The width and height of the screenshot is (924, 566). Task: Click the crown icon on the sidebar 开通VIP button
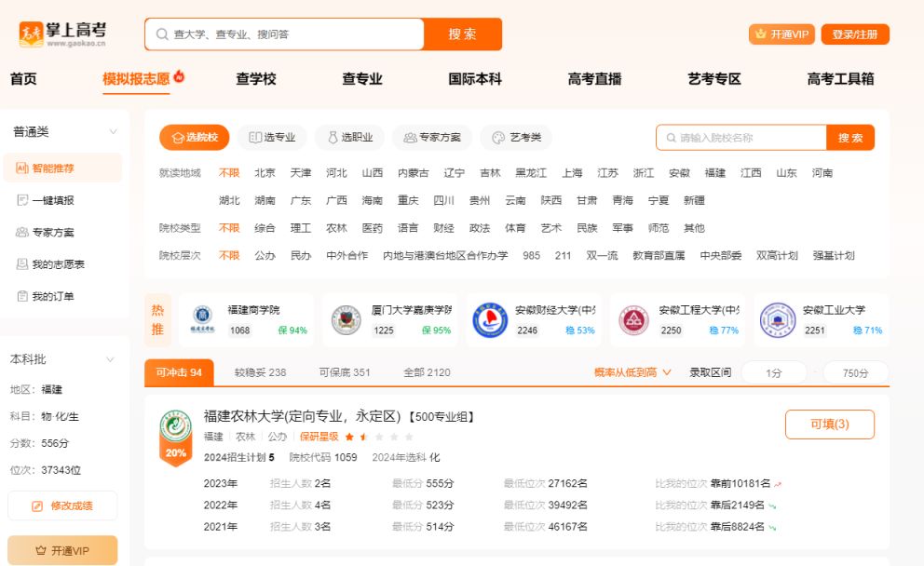tap(41, 551)
